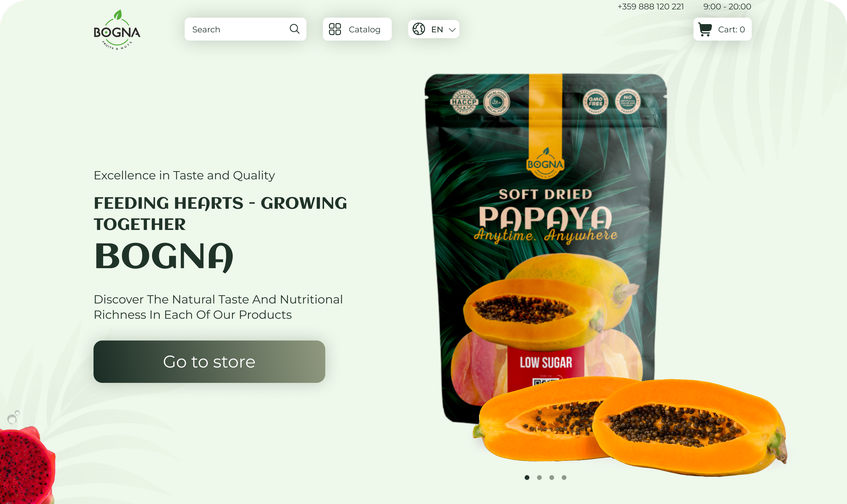Click the Soft Dried Papaya package image
847x504 pixels.
[546, 248]
